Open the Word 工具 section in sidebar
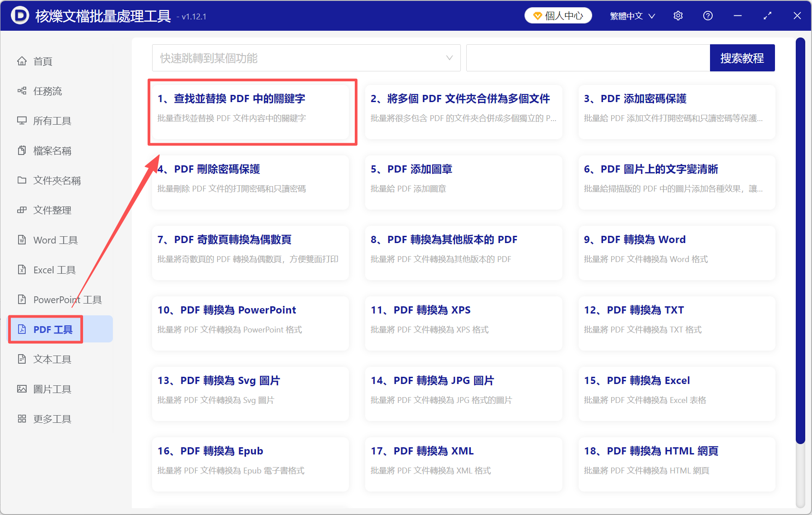 pyautogui.click(x=55, y=240)
